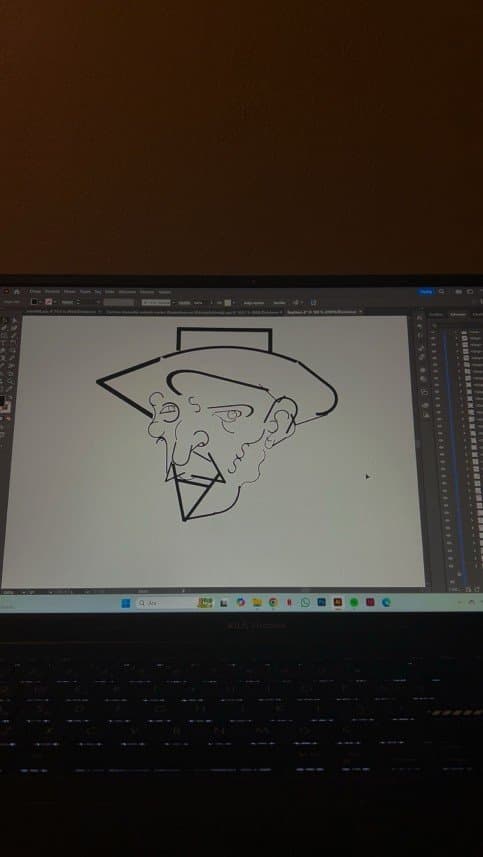The width and height of the screenshot is (483, 857).
Task: Click the Illustrator Home icon
Action: click(x=17, y=292)
